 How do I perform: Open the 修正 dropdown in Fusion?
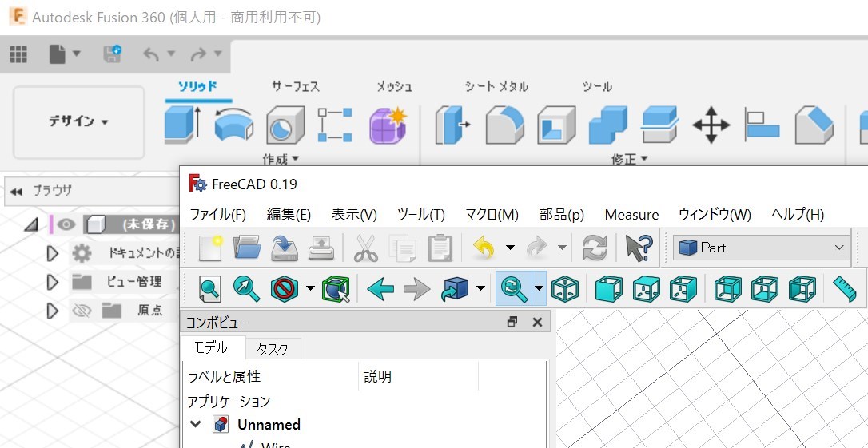(x=630, y=159)
